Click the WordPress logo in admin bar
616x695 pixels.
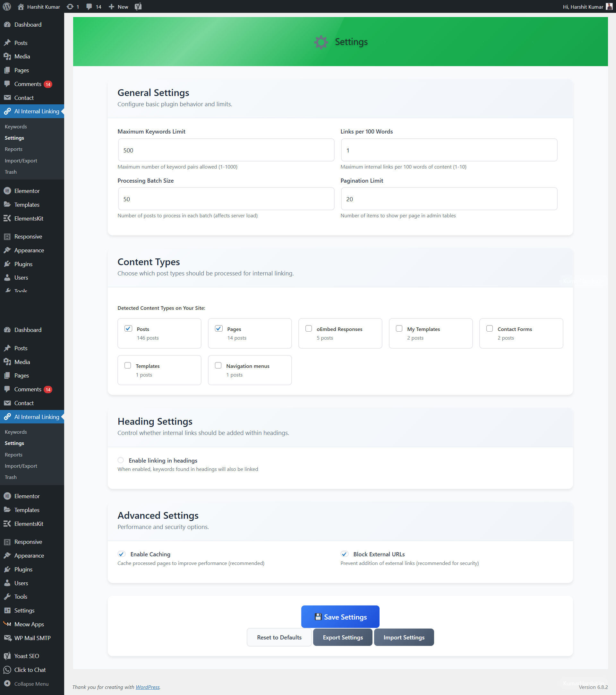tap(7, 6)
